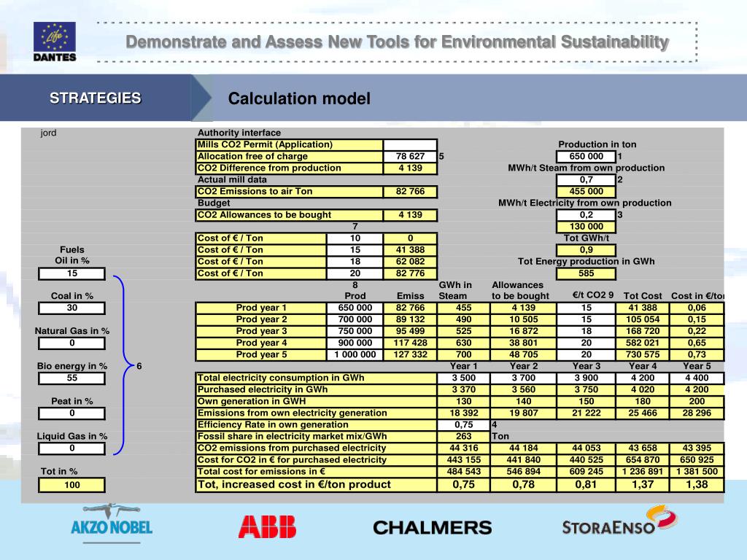Click the CO2 Difference from production value 4 139

click(410, 168)
